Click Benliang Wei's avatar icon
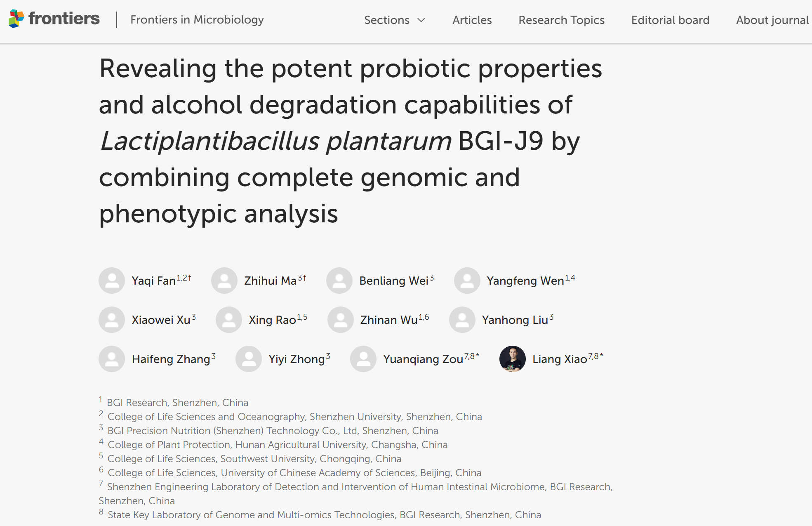The image size is (812, 526). point(339,281)
